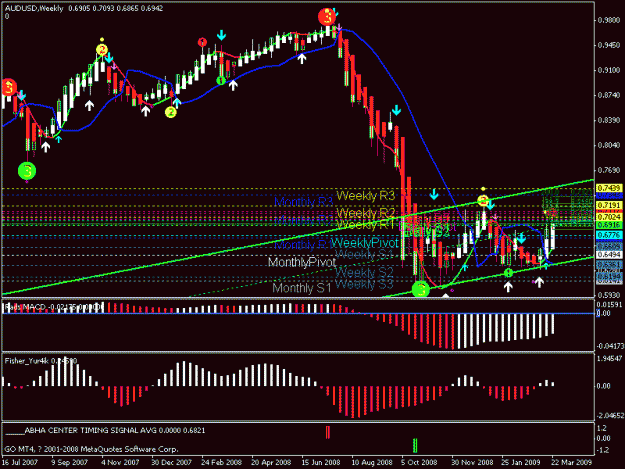Screen dimensions: 625x469
Task: Click the 5 Oct 2008 date label
Action: (419, 463)
